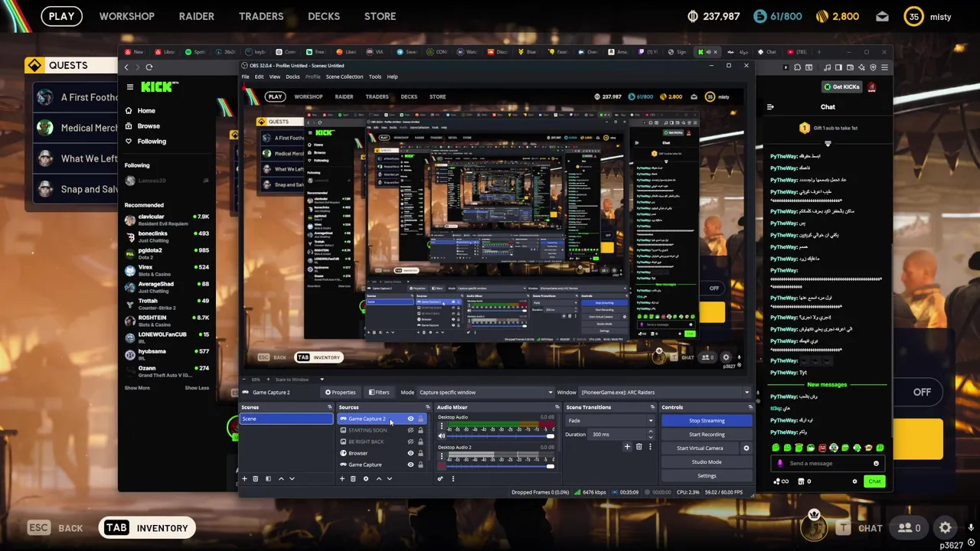Click Start Recording button
Viewport: 980px width, 551px height.
(707, 435)
